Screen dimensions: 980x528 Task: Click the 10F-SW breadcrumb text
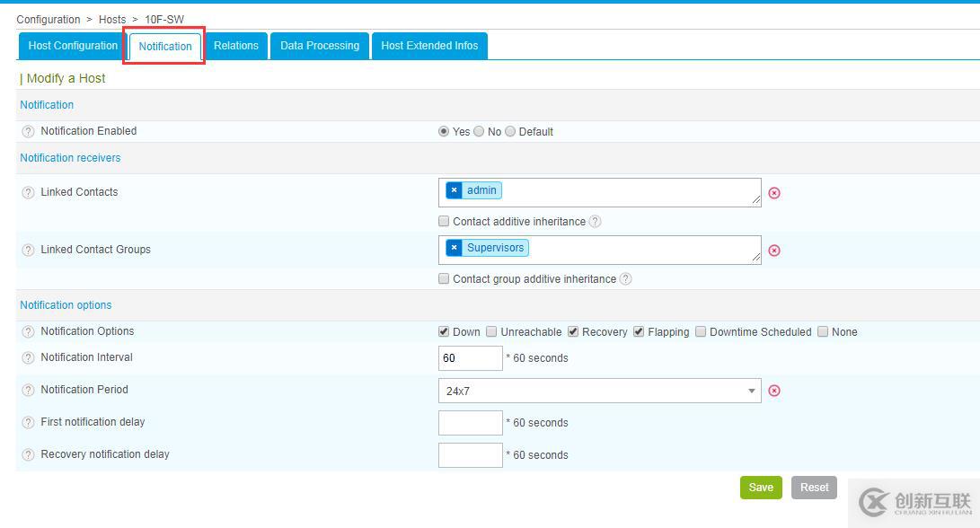164,20
